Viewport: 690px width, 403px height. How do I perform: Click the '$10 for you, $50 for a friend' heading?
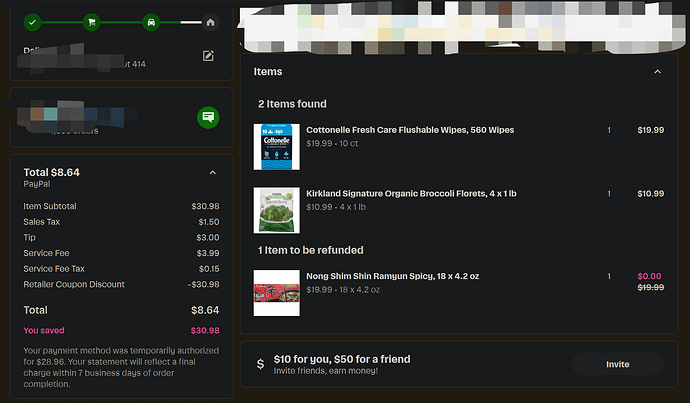tap(342, 359)
